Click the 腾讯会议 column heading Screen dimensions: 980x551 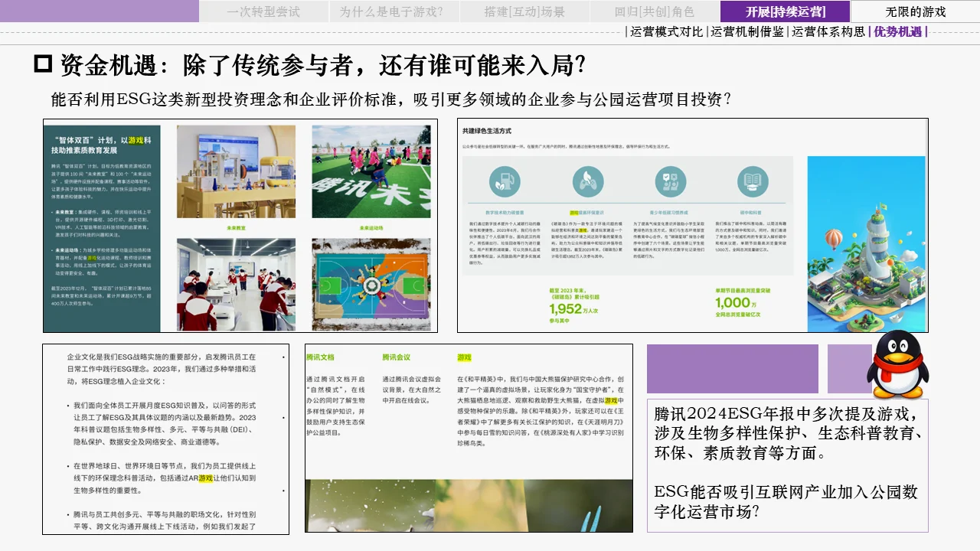click(397, 357)
